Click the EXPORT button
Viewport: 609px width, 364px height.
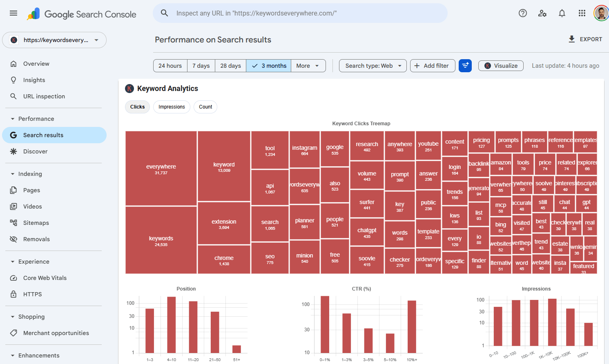[x=585, y=39]
